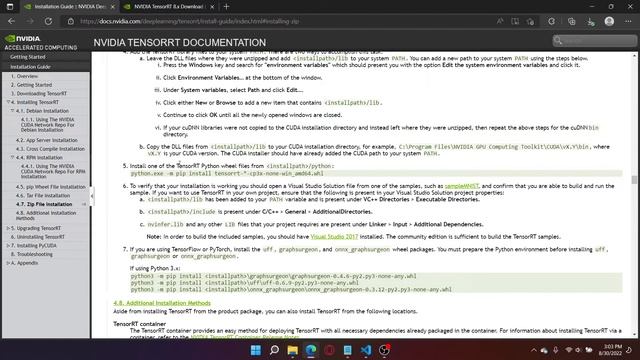Open Immersive Reader icon in address bar

515,21
